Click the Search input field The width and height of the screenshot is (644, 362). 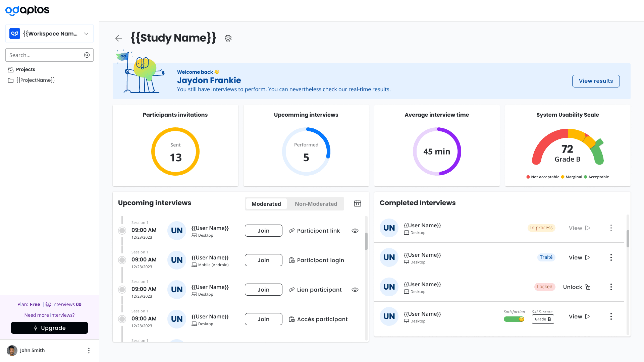49,55
